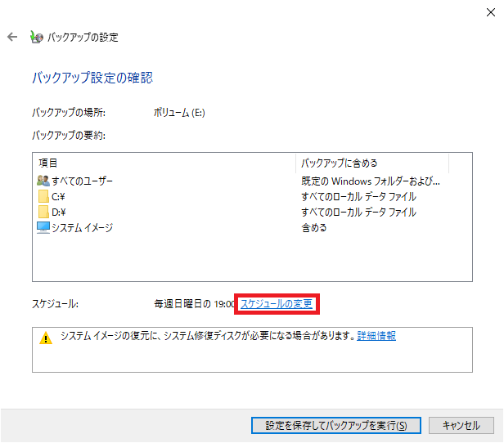Open the 詳細情報 link
The image size is (504, 443).
pyautogui.click(x=376, y=336)
